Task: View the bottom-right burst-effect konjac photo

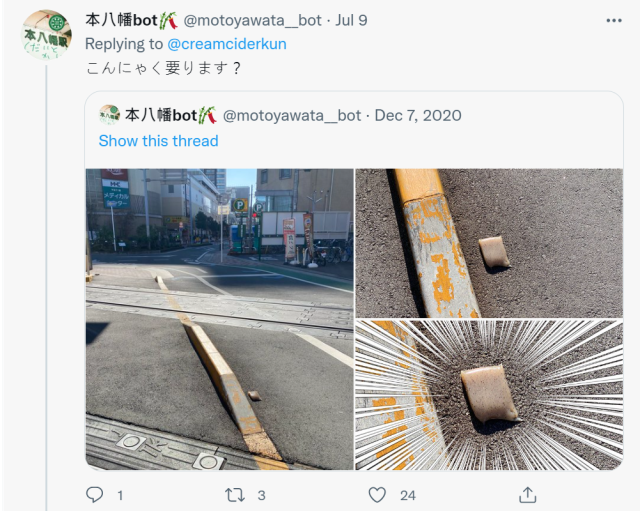Action: tap(489, 395)
